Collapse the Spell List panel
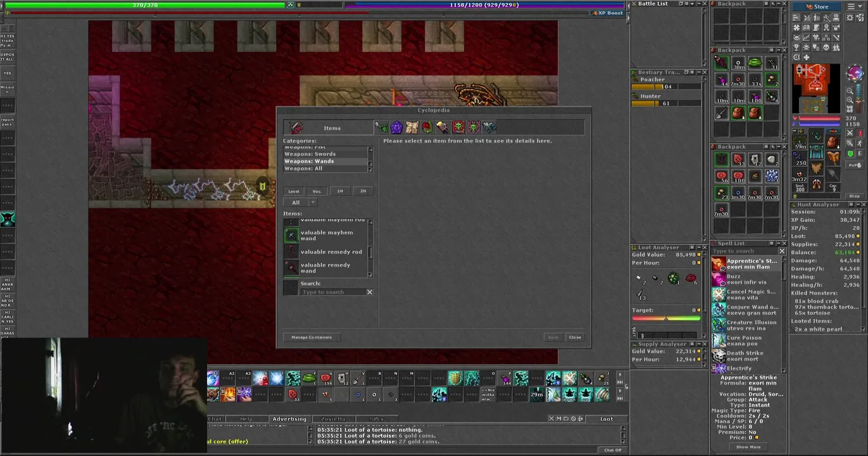Image resolution: width=868 pixels, height=456 pixels. click(777, 243)
